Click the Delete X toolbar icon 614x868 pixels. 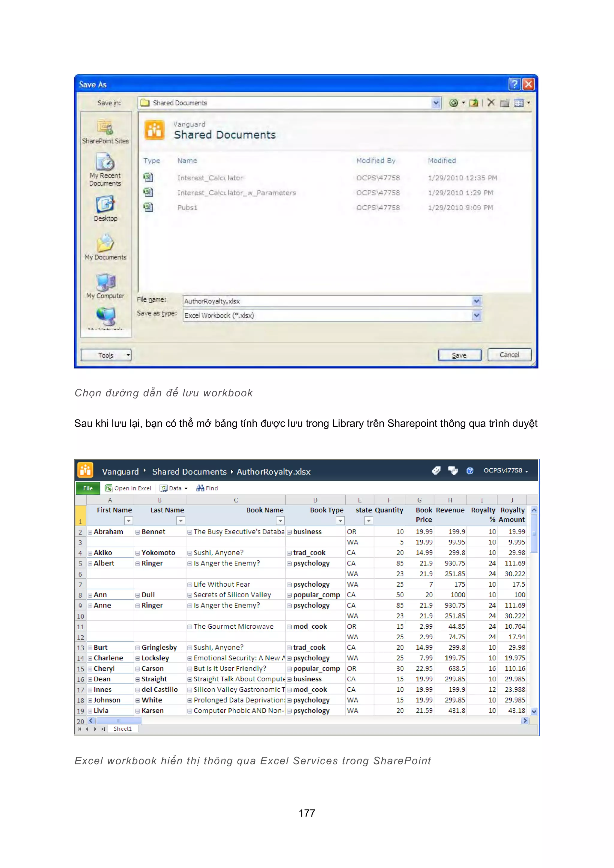(x=491, y=103)
